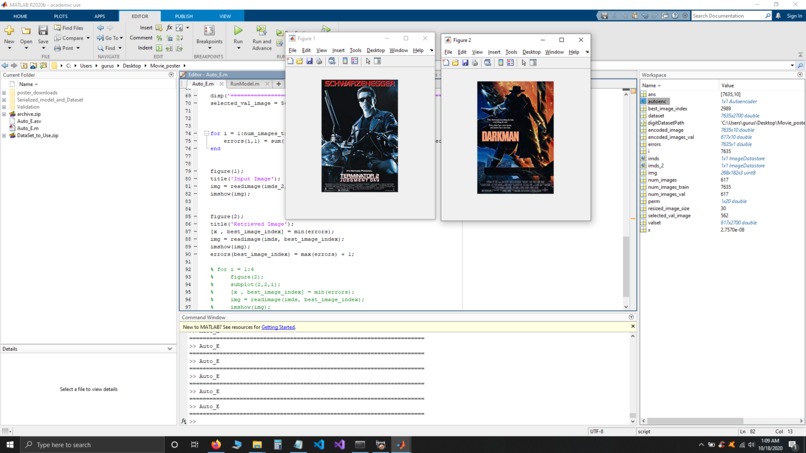This screenshot has width=806, height=453.
Task: Open Figure 1 Tools menu
Action: click(355, 50)
